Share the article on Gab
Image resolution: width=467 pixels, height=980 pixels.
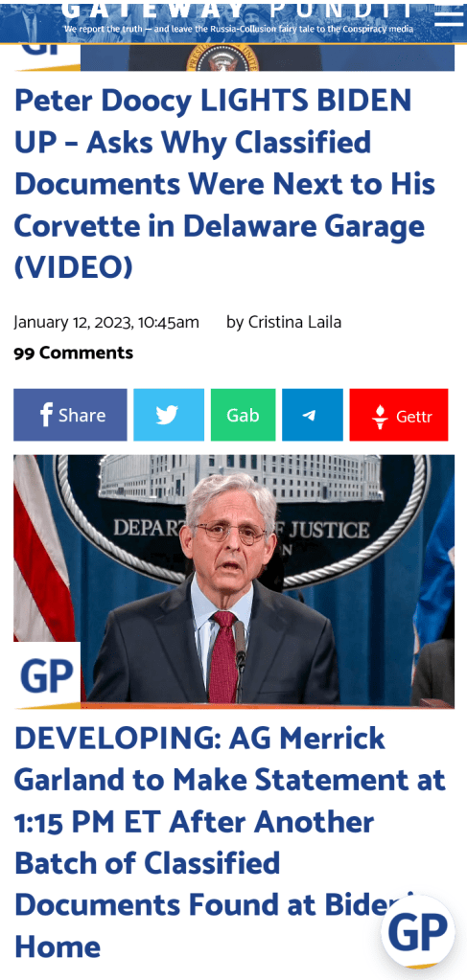pos(243,415)
